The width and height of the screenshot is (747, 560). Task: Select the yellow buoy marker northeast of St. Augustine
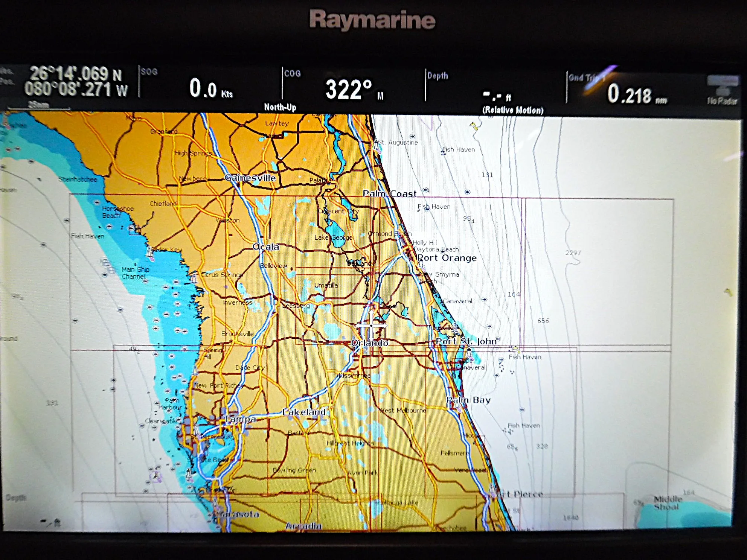pyautogui.click(x=474, y=126)
